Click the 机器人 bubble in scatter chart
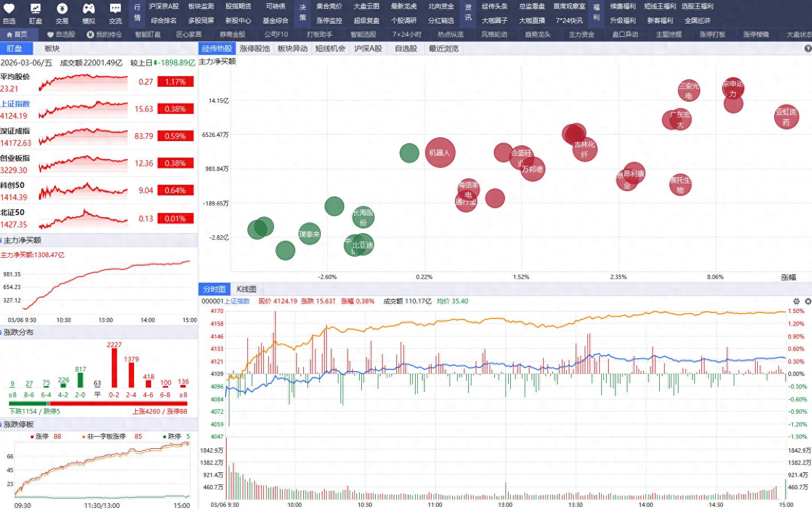The height and width of the screenshot is (509, 812). (x=440, y=153)
